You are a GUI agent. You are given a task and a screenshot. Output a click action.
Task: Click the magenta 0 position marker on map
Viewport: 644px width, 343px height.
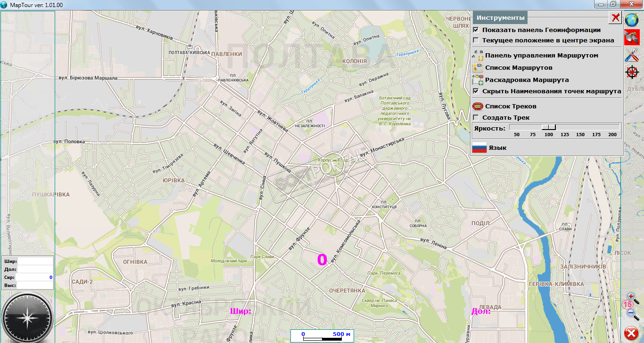[322, 260]
